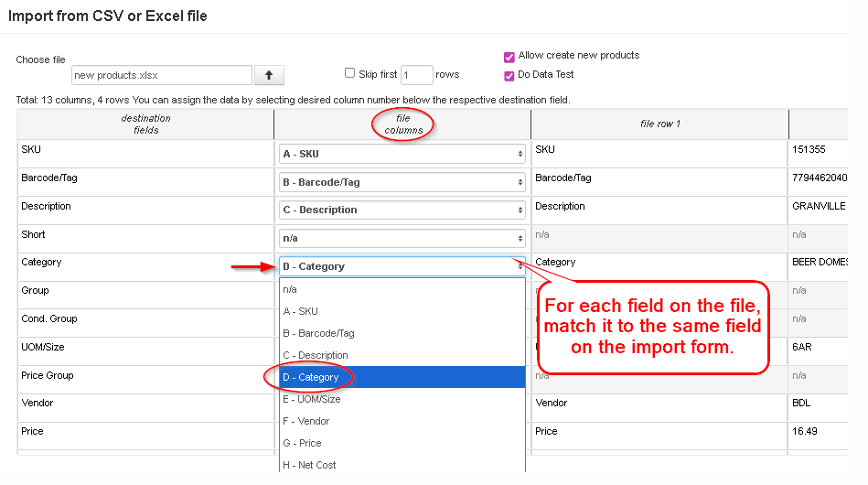This screenshot has height=485, width=868.
Task: Open the Description column dropdown
Action: tap(402, 210)
